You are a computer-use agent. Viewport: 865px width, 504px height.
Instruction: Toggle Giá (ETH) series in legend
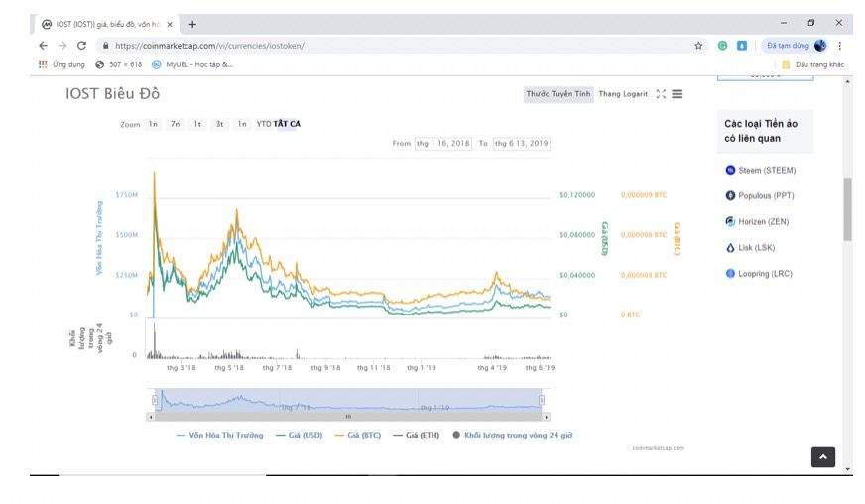[417, 435]
